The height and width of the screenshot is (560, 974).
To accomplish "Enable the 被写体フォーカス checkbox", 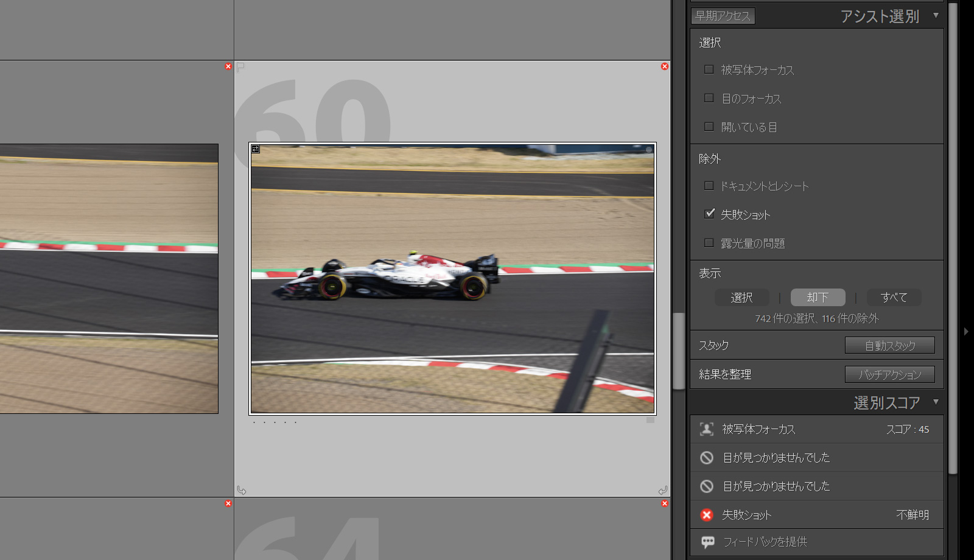I will click(709, 69).
